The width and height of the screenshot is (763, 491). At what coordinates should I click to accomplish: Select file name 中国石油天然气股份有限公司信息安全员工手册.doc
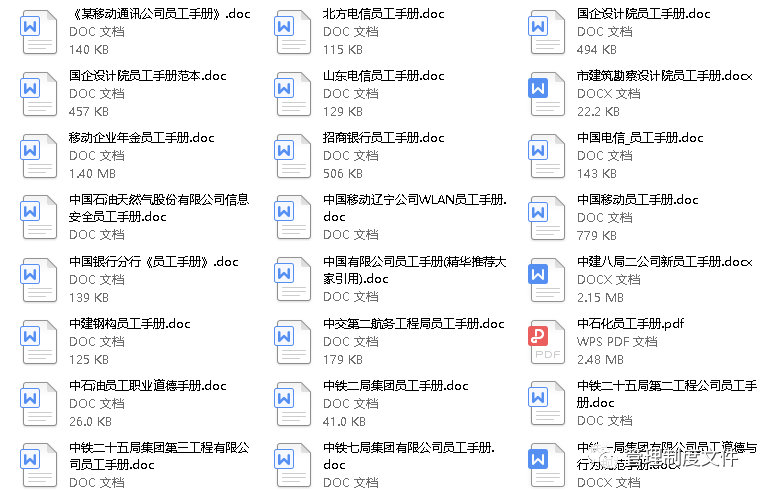(159, 208)
